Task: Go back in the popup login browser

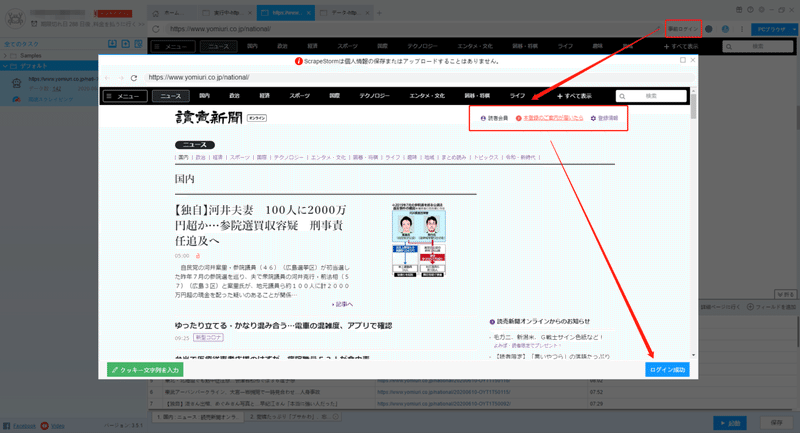Action: 107,78
